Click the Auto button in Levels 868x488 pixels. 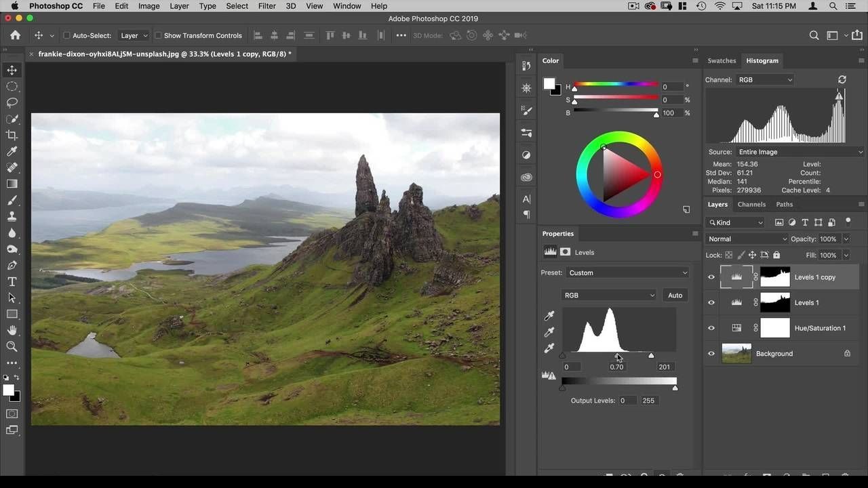(675, 295)
